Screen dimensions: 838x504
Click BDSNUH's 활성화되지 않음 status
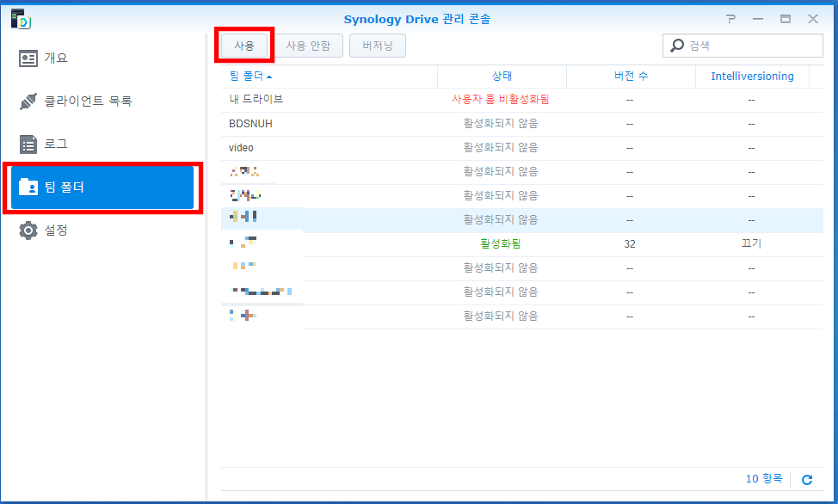(500, 124)
